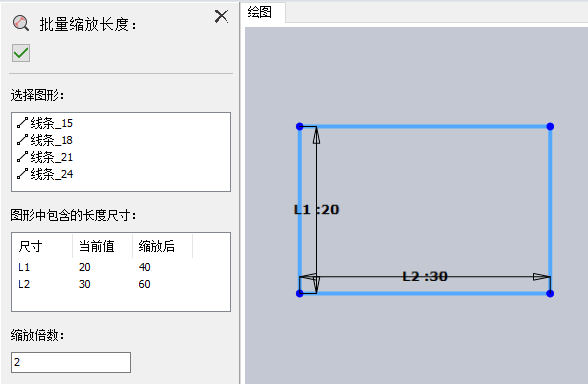
Task: Click the green checkmark confirm button
Action: pos(21,53)
